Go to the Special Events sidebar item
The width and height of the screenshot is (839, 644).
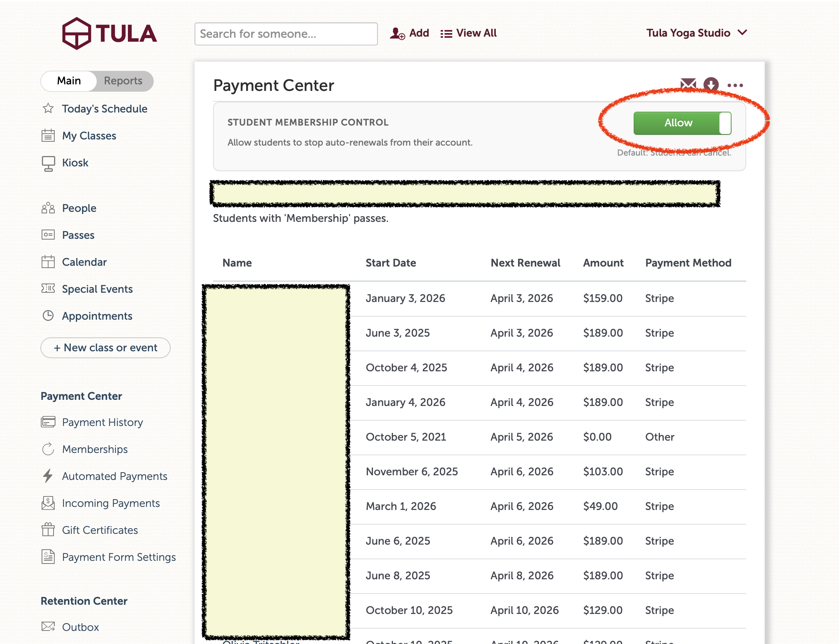pyautogui.click(x=97, y=289)
